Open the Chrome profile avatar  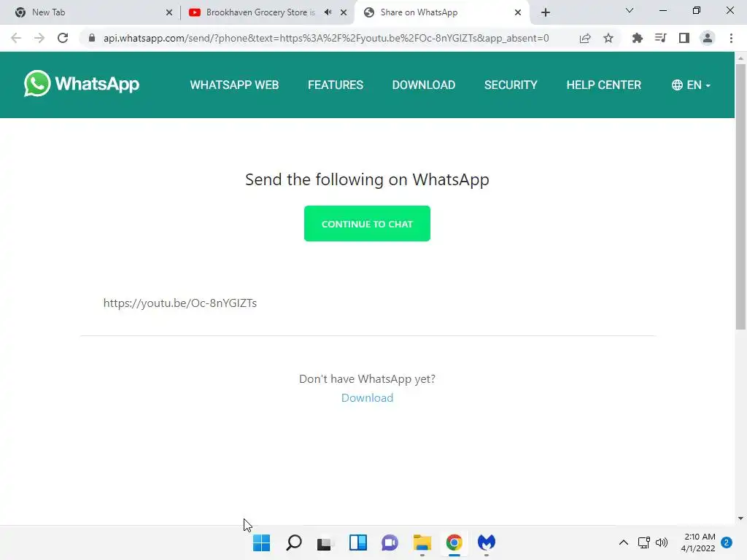coord(708,38)
